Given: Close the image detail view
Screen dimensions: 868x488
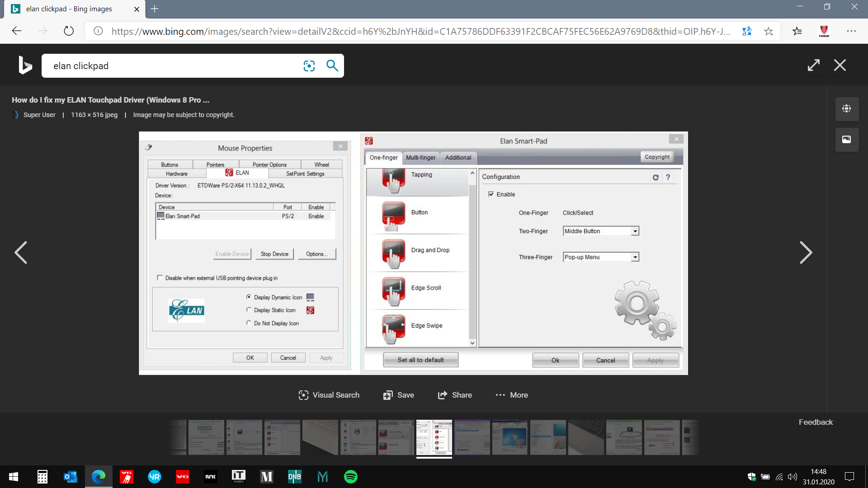Looking at the screenshot, I should [x=840, y=65].
